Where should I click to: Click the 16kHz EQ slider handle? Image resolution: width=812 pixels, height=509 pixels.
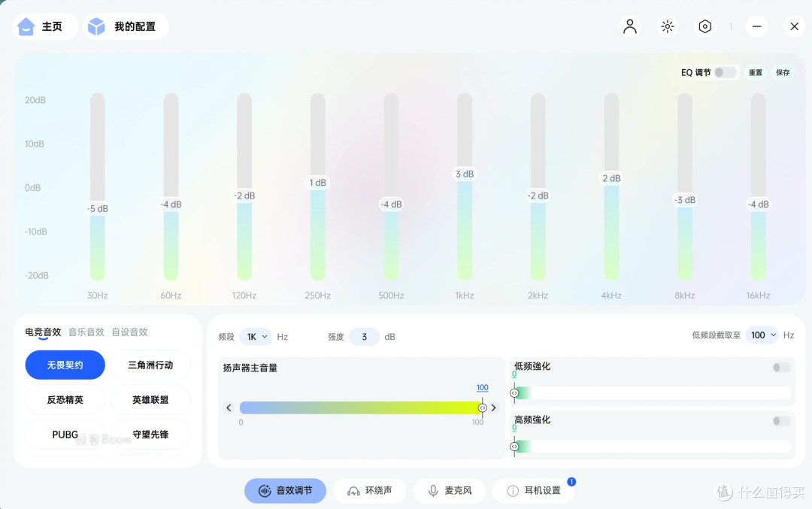758,205
